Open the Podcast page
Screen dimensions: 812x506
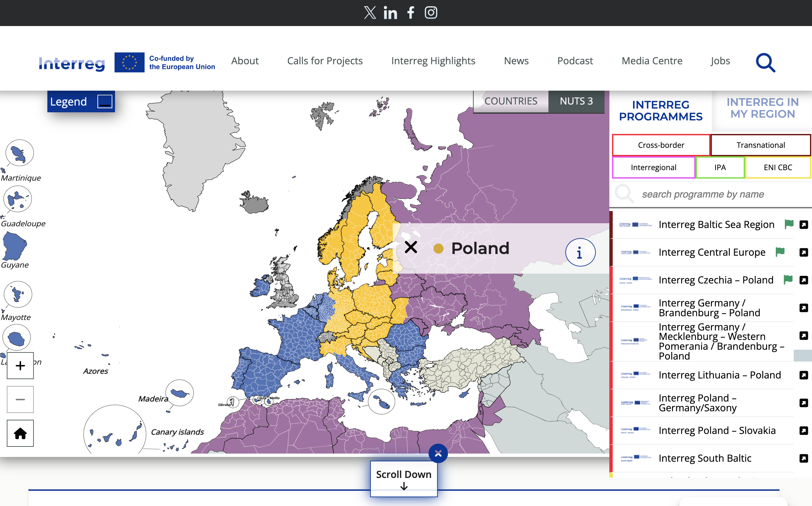point(575,61)
